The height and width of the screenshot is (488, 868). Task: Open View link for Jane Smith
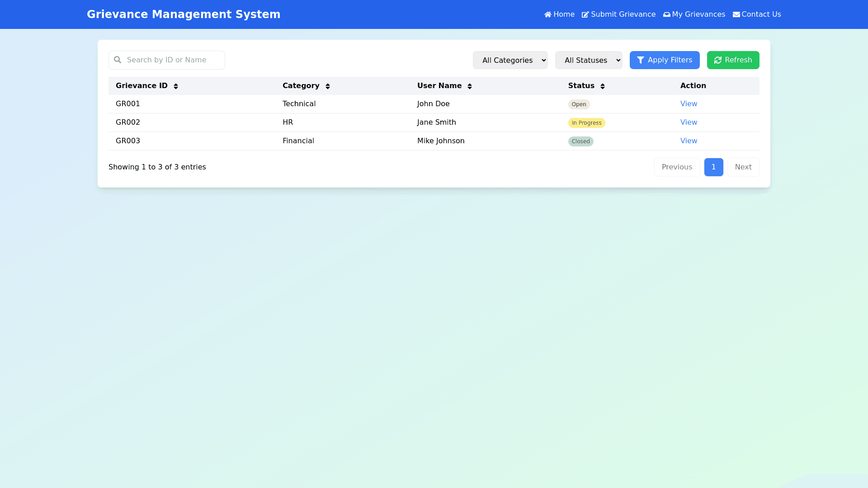tap(689, 122)
